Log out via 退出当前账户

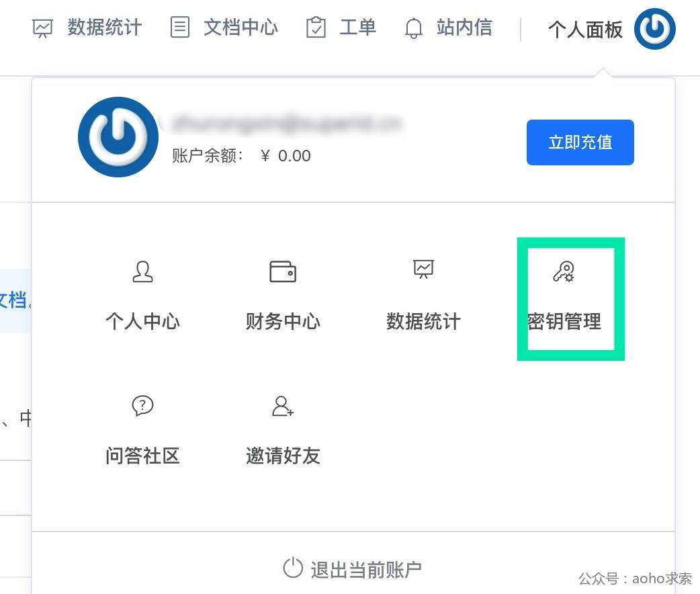point(352,569)
